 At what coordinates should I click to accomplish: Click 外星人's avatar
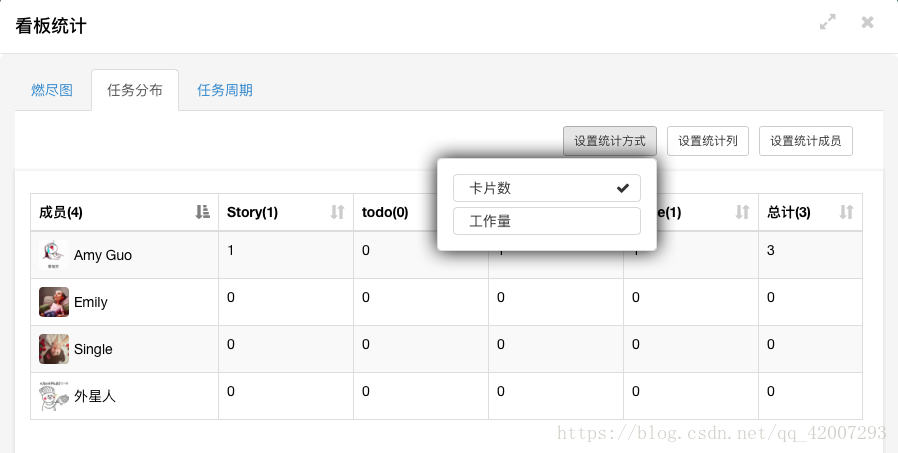pyautogui.click(x=54, y=396)
